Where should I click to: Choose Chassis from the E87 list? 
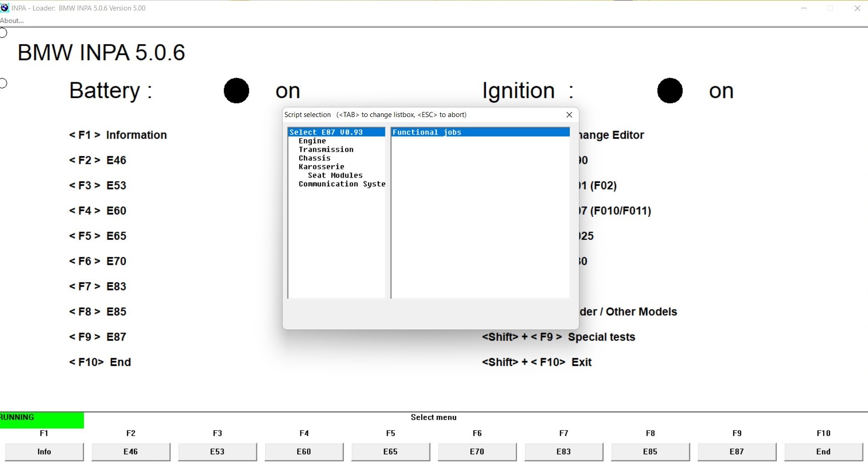(x=315, y=158)
